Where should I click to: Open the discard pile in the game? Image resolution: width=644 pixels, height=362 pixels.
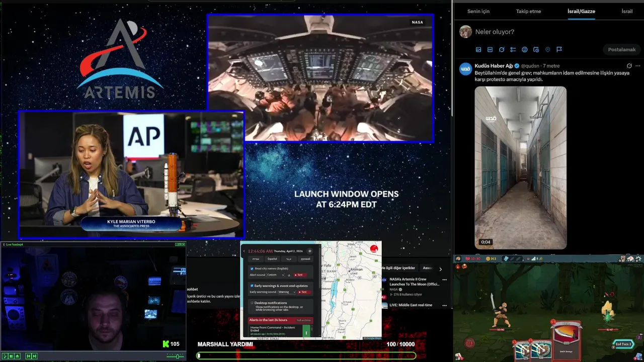point(638,356)
